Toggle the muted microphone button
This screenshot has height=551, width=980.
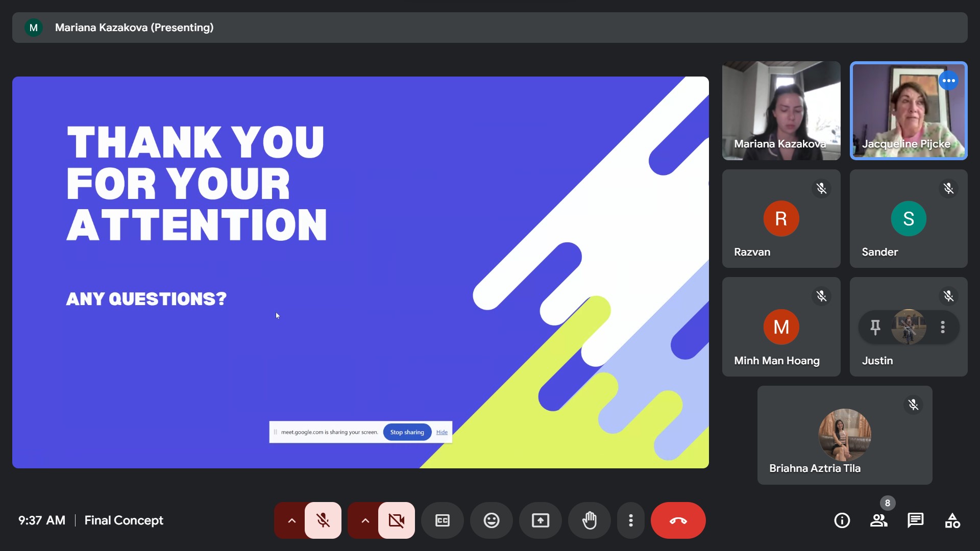[323, 520]
